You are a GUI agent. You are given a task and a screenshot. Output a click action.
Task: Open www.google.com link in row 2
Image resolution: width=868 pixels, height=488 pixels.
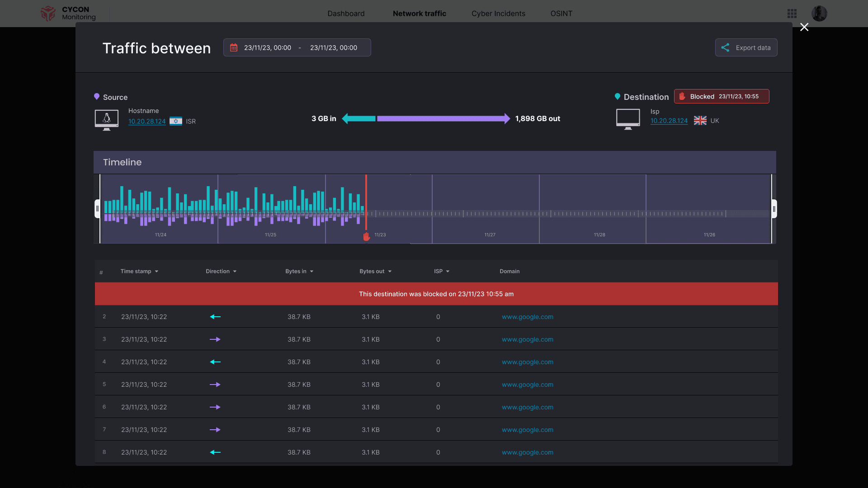(x=527, y=317)
